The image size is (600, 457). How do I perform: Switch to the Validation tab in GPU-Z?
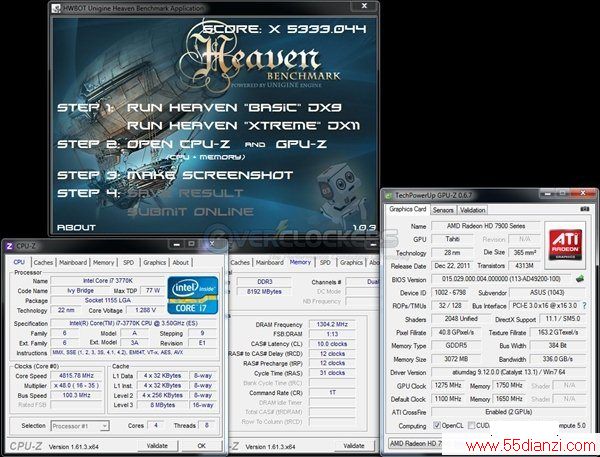473,210
